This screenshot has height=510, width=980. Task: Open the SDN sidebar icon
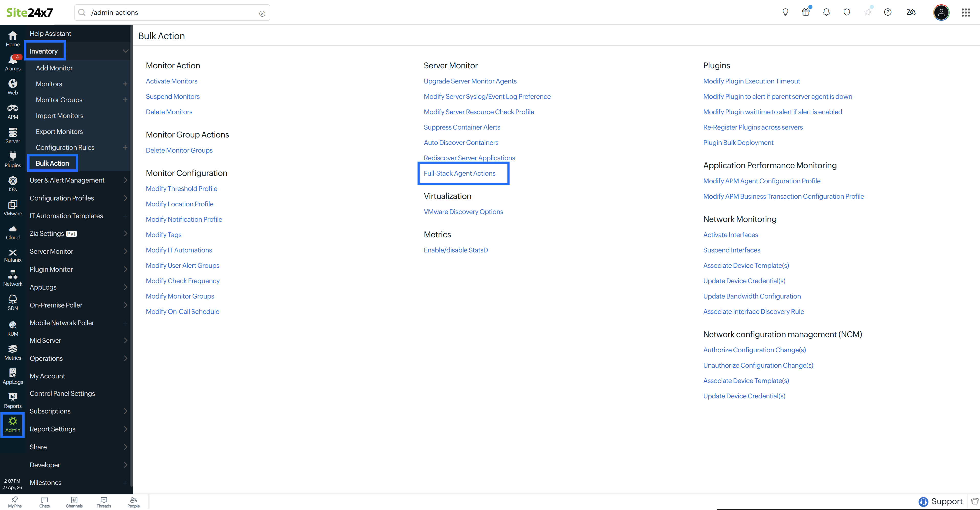pyautogui.click(x=13, y=303)
